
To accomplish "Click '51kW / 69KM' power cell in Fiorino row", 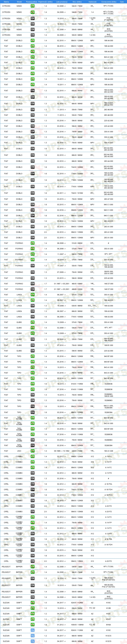I will click(x=77, y=243).
